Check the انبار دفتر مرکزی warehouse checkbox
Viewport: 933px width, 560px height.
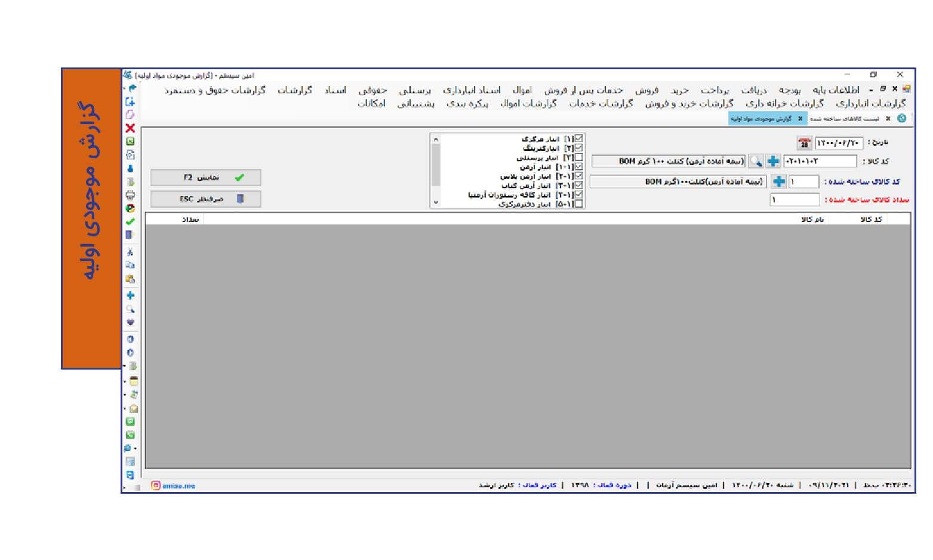(578, 204)
